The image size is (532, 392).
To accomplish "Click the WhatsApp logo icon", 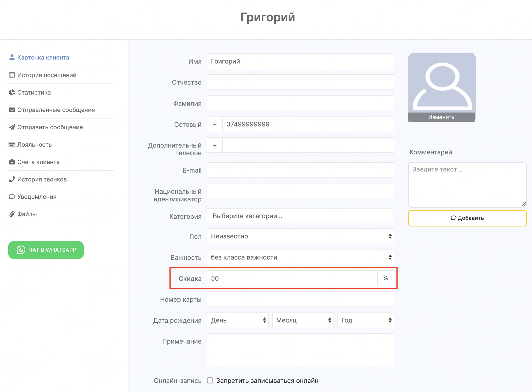I will tap(21, 250).
